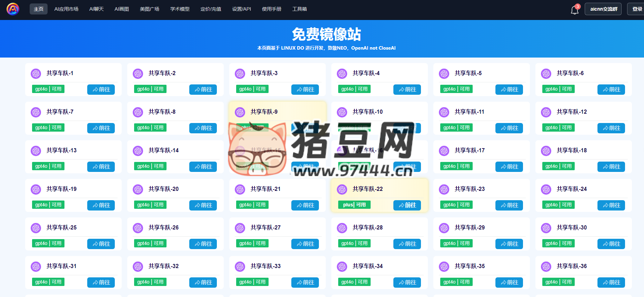Viewport: 644px width, 297px height.
Task: Go to the 主页 menu item
Action: coord(39,9)
